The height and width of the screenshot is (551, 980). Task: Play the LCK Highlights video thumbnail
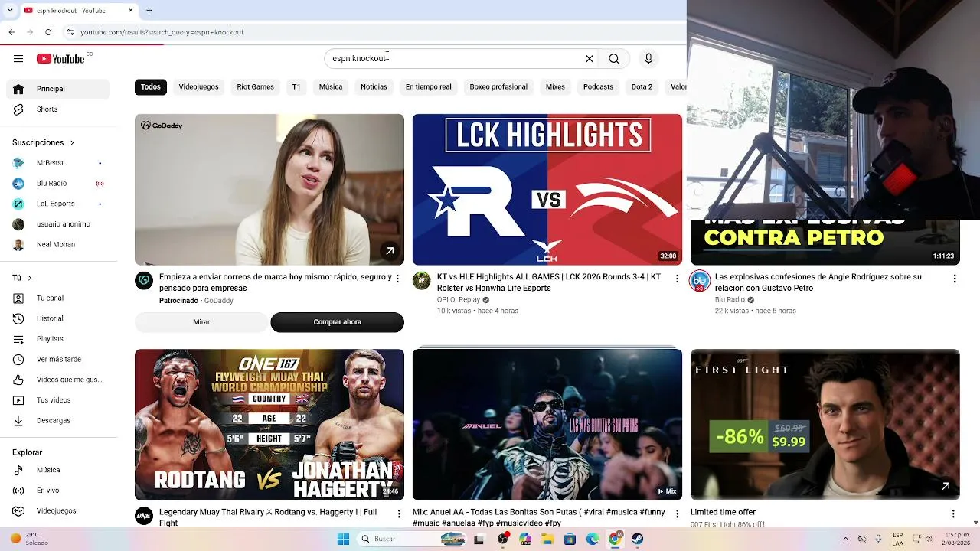click(547, 190)
